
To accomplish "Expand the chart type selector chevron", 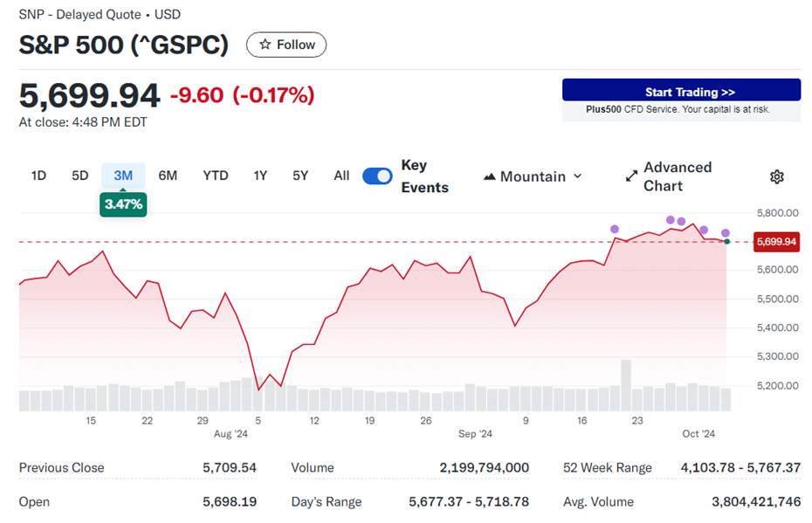I will (577, 176).
